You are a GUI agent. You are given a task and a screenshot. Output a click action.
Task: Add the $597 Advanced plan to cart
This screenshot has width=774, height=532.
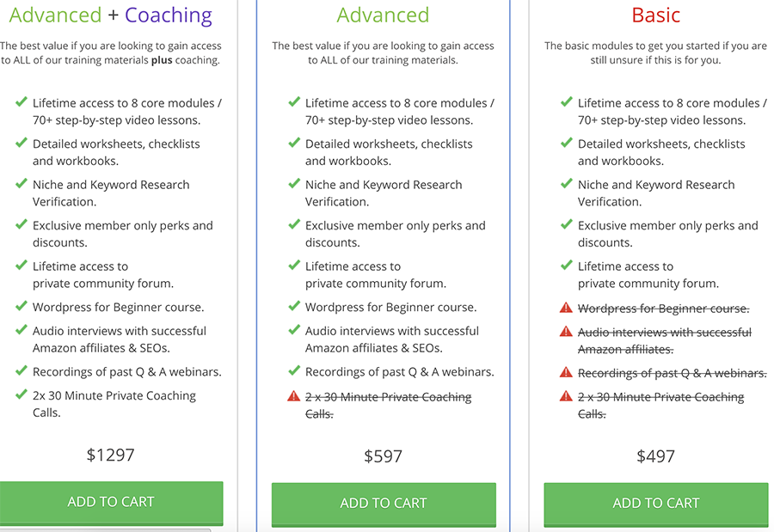pyautogui.click(x=384, y=504)
